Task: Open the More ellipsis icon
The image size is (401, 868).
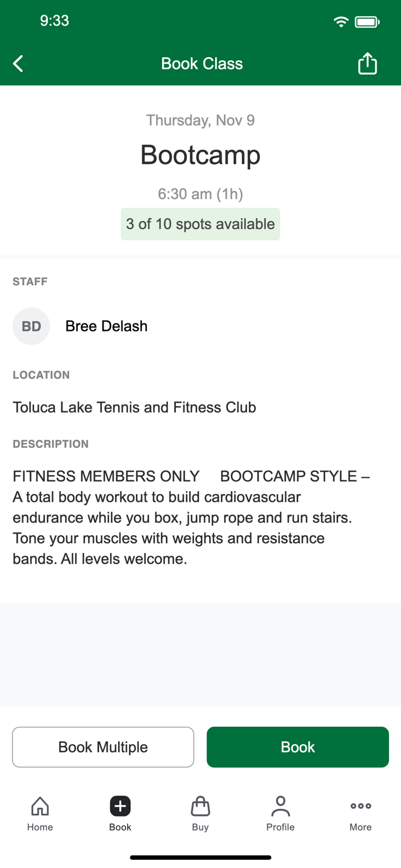Action: click(x=360, y=806)
